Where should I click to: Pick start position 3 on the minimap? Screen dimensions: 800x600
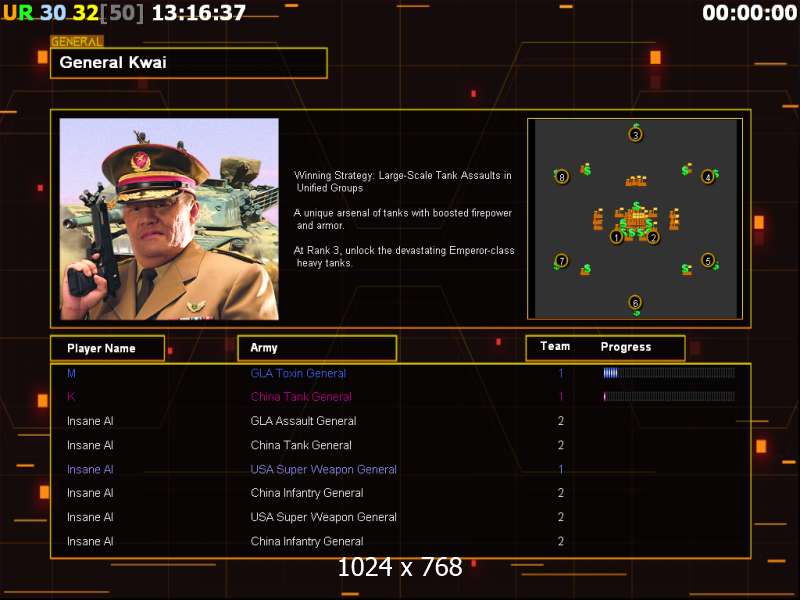[x=635, y=135]
